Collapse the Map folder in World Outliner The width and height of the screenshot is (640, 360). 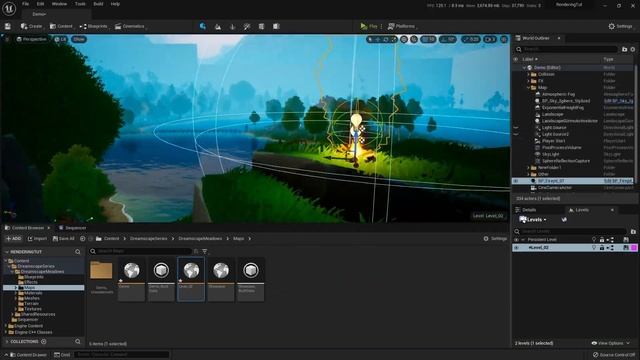[x=528, y=88]
